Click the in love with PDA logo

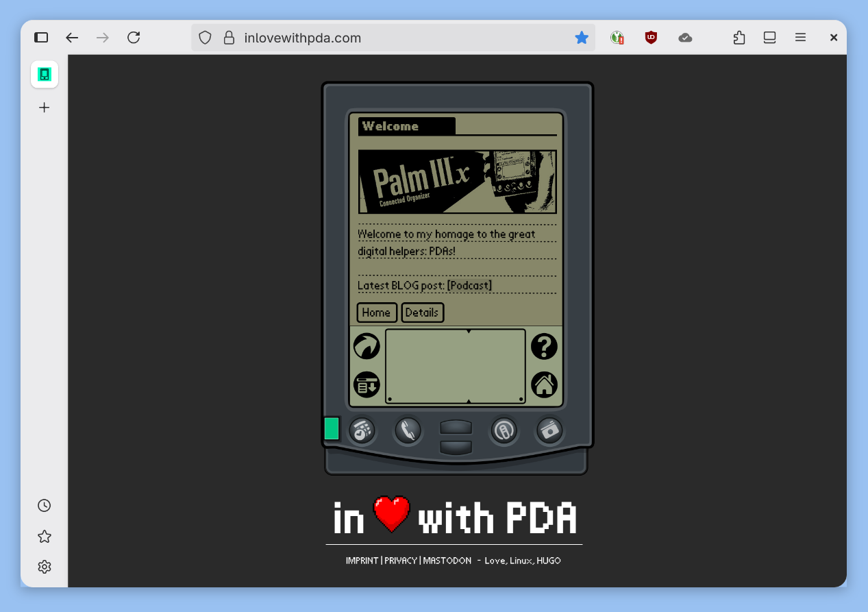pos(455,516)
